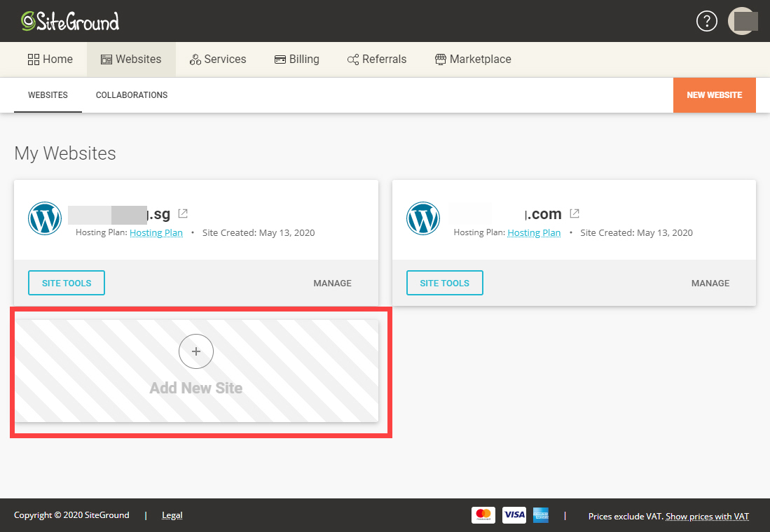Click the Add New Site label
The width and height of the screenshot is (770, 532).
tap(196, 388)
